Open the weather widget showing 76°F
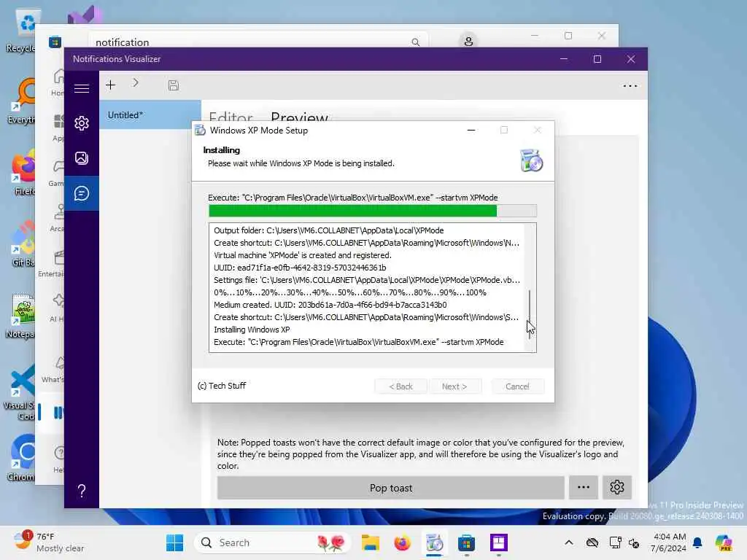The width and height of the screenshot is (747, 560). pyautogui.click(x=49, y=542)
